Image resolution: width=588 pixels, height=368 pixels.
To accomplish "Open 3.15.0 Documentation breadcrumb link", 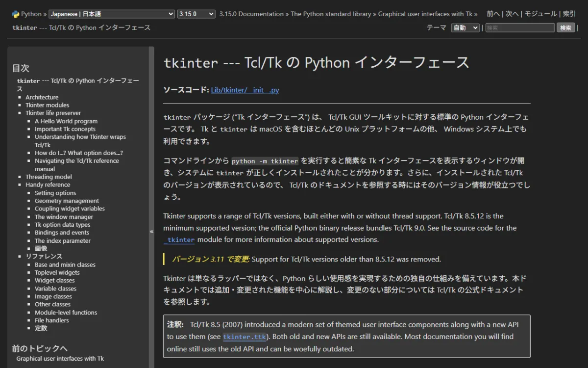I will point(251,14).
